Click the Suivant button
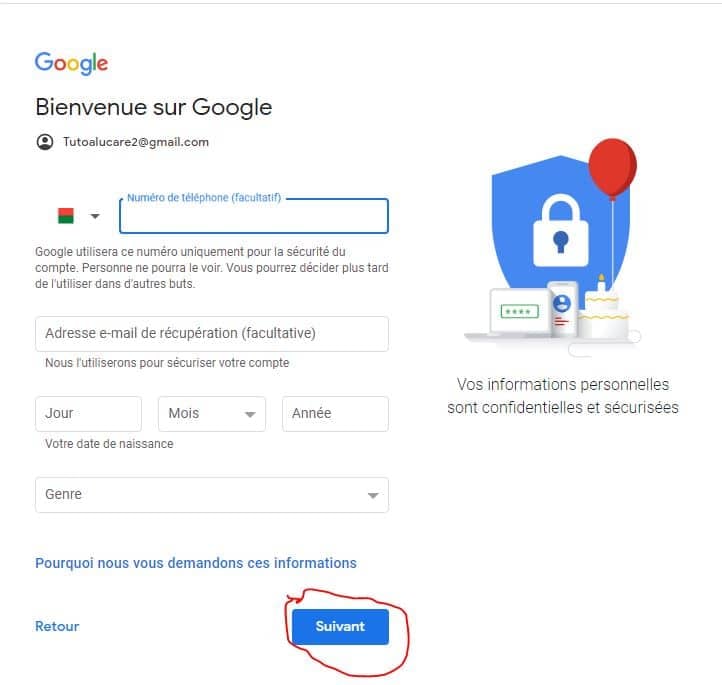 pyautogui.click(x=340, y=626)
